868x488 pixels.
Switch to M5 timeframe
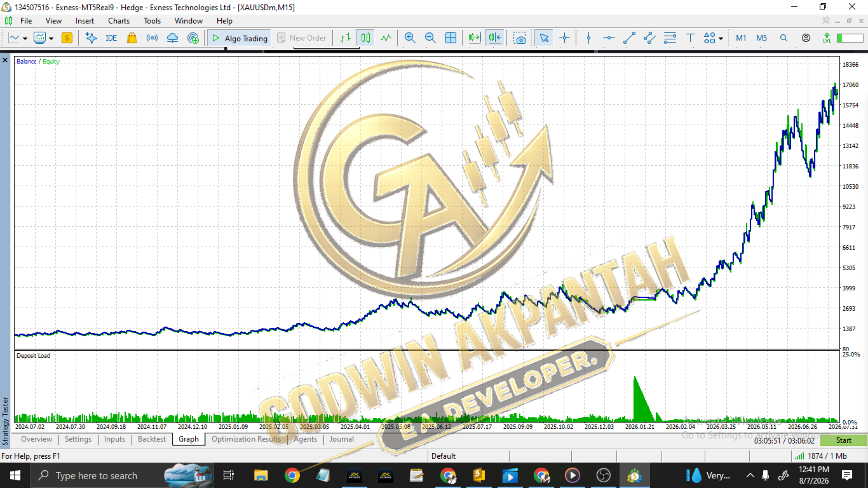[x=761, y=38]
